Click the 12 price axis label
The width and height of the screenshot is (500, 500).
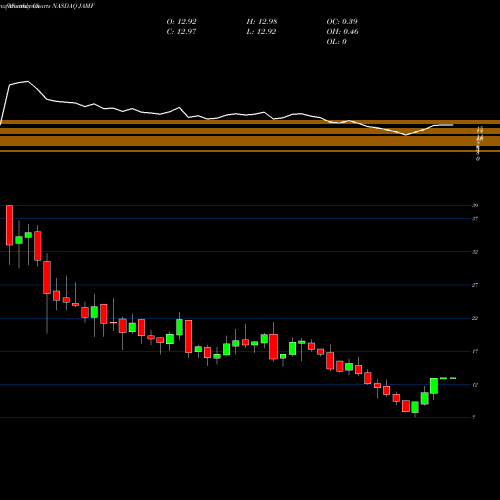475,385
